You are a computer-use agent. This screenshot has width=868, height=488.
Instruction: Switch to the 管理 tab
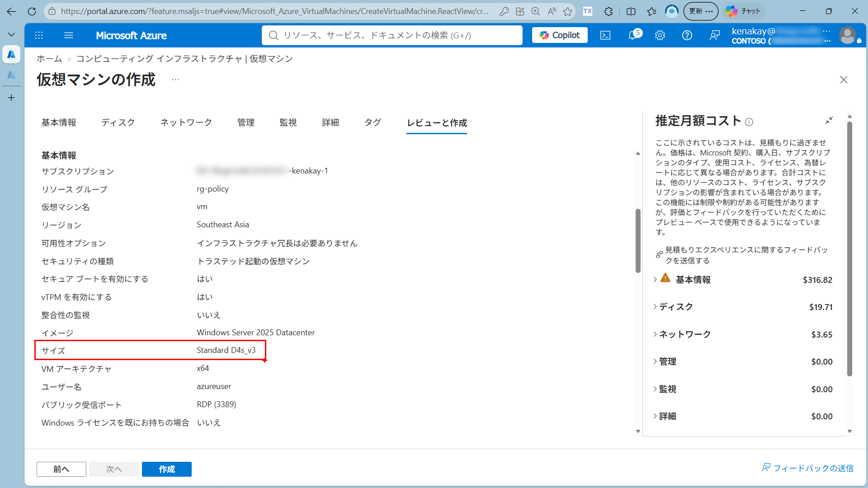pos(246,122)
